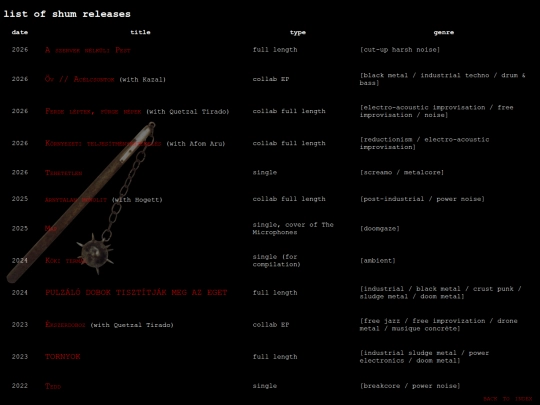Click '[ambient]' genre cell
This screenshot has width=540, height=405.
tap(378, 260)
